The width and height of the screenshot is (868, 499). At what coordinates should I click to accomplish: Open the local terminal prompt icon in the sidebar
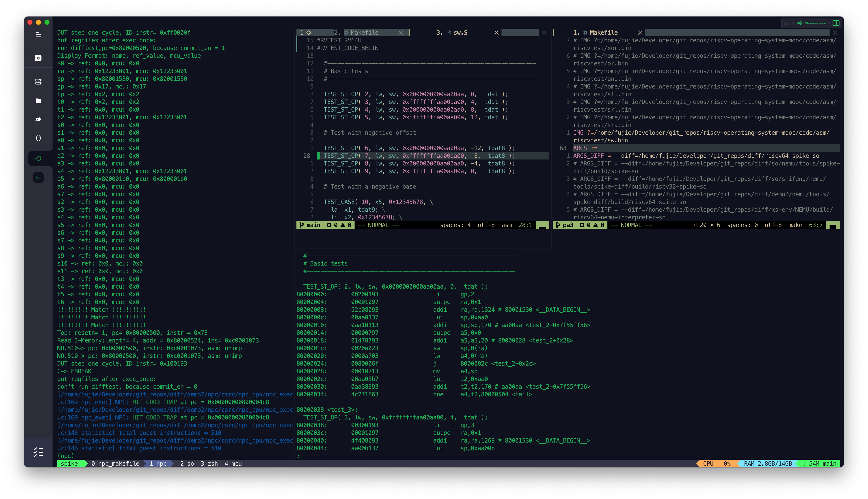38,177
